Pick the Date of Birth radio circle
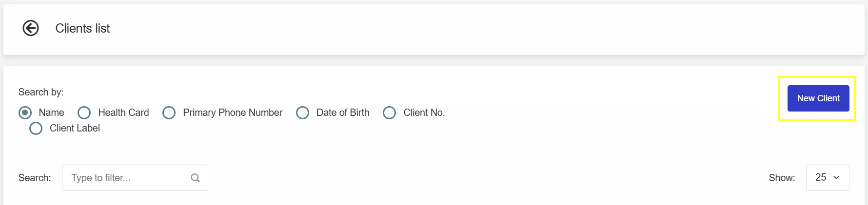 302,112
